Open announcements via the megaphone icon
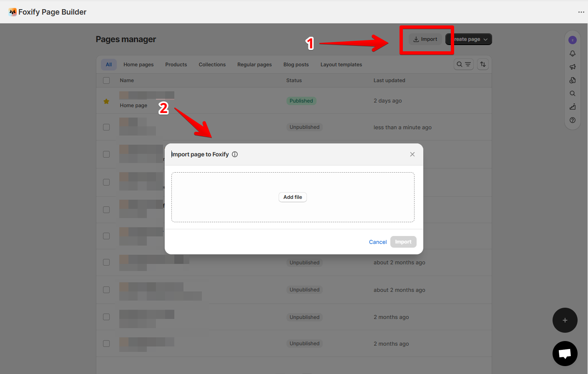The width and height of the screenshot is (588, 374). [x=573, y=67]
